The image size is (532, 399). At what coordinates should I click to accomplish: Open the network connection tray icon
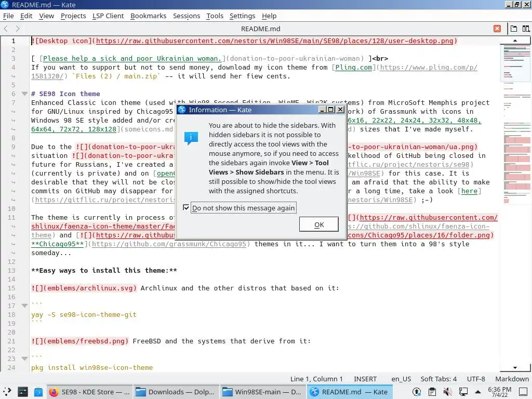pyautogui.click(x=463, y=392)
